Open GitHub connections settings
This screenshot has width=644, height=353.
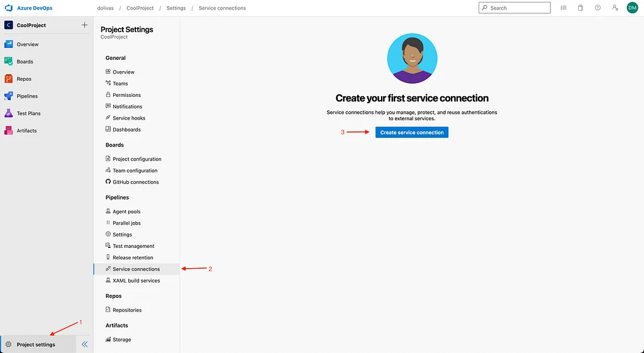[x=136, y=182]
